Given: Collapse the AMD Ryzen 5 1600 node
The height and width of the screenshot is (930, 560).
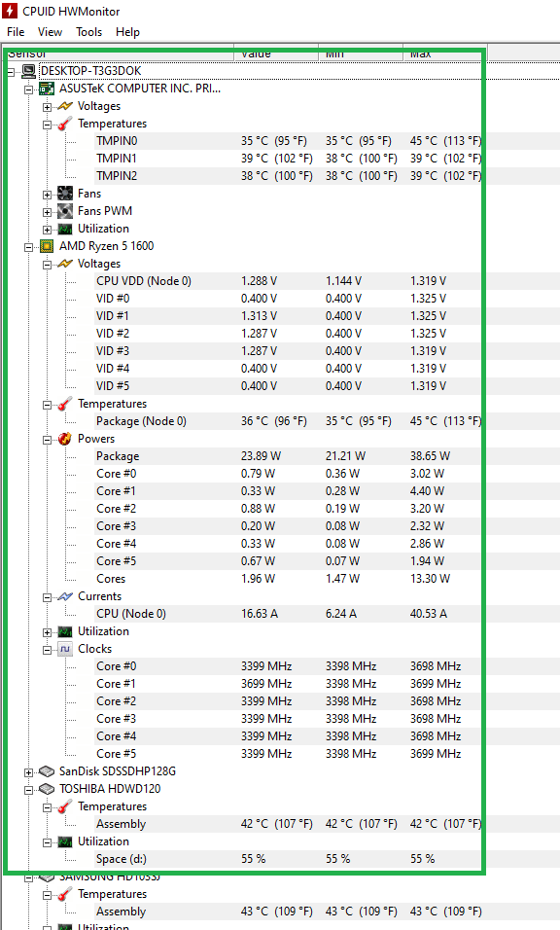Looking at the screenshot, I should pyautogui.click(x=28, y=247).
